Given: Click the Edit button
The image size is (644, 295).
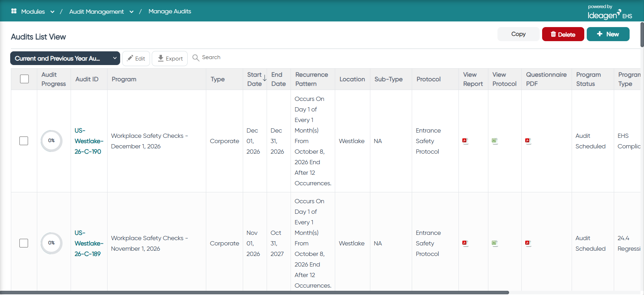Looking at the screenshot, I should click(136, 58).
